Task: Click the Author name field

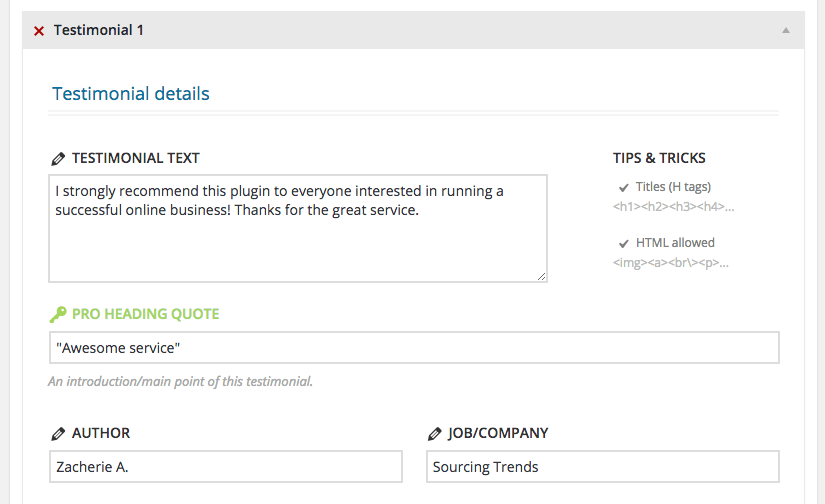Action: pos(225,467)
